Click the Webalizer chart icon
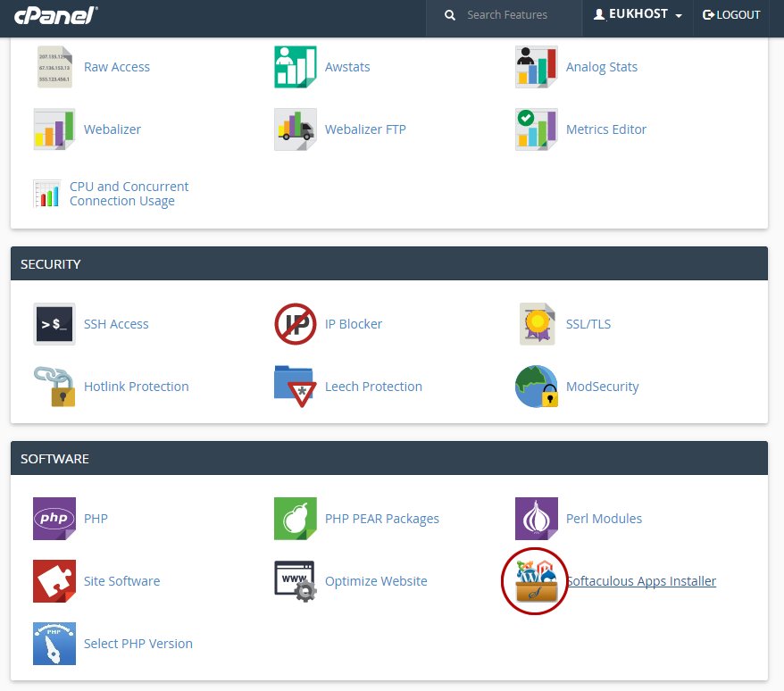 (x=54, y=129)
